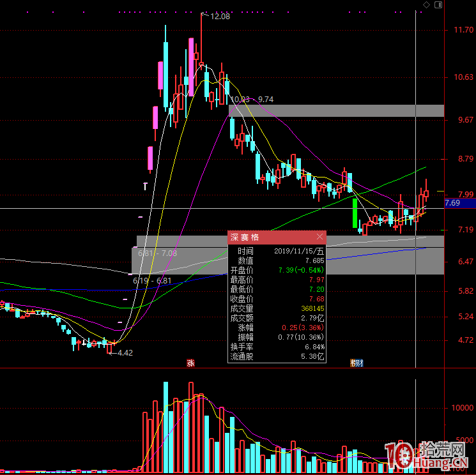This screenshot has width=476, height=475.
Task: Click the 6.47 price axis label
Action: [466, 262]
